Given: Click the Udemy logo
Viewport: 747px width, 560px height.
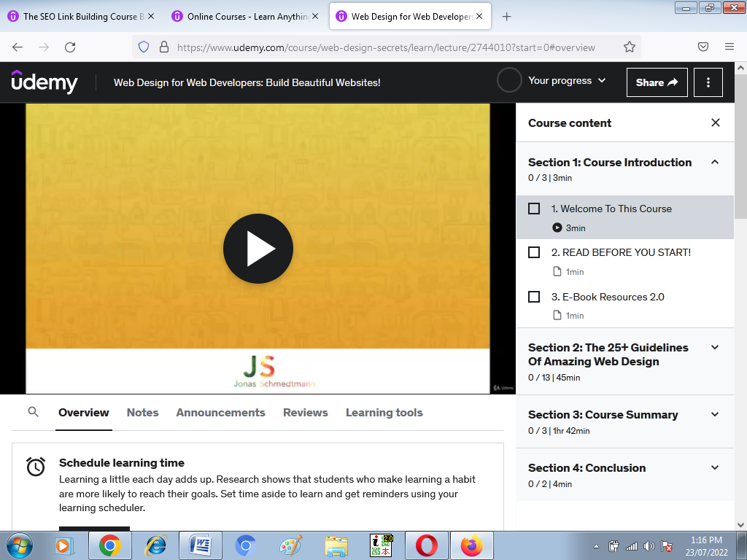Looking at the screenshot, I should pos(44,82).
